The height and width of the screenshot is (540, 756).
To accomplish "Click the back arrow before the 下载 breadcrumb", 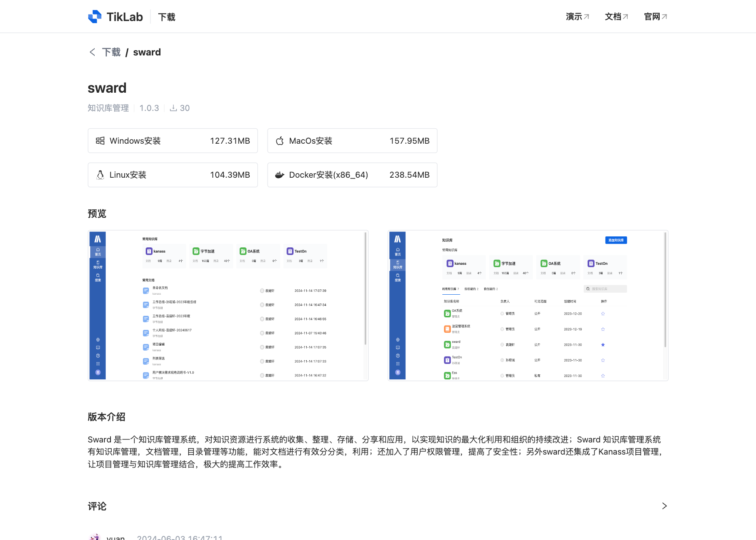I will (x=92, y=52).
